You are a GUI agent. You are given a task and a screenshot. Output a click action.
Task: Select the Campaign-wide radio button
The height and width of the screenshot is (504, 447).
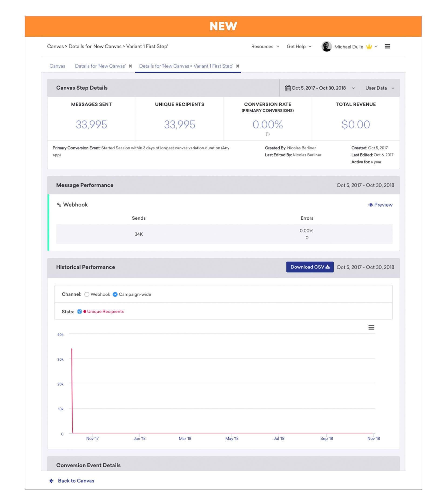click(x=115, y=294)
